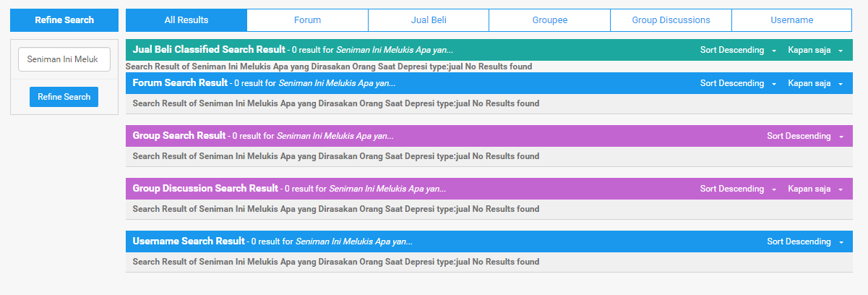
Task: Click the Group Discussion Search Result heading
Action: click(205, 189)
